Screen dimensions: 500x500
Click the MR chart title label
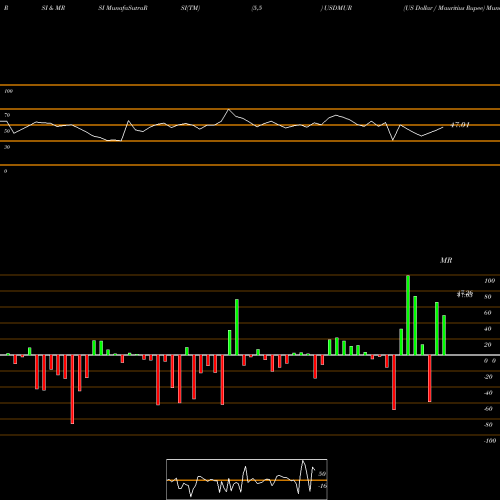(x=446, y=260)
